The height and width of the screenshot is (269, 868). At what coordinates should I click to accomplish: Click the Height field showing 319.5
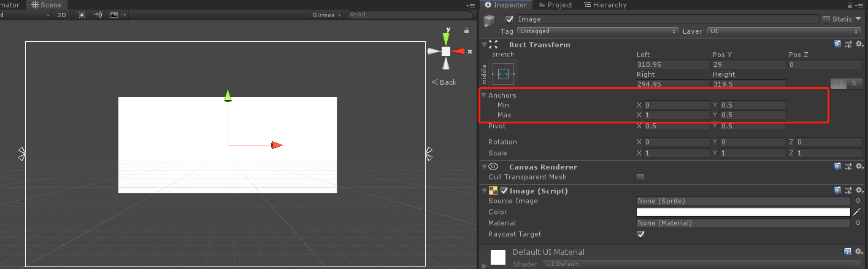coord(749,84)
